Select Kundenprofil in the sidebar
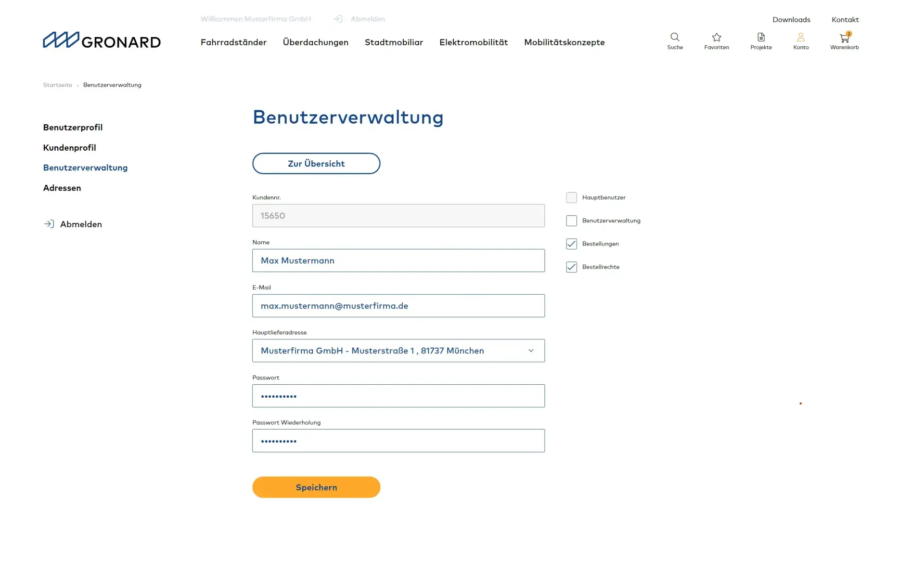The height and width of the screenshot is (573, 924). tap(69, 148)
